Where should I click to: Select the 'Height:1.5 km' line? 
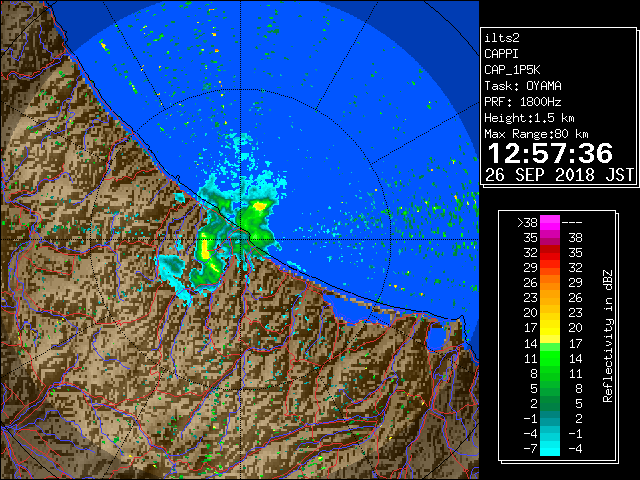pos(529,118)
